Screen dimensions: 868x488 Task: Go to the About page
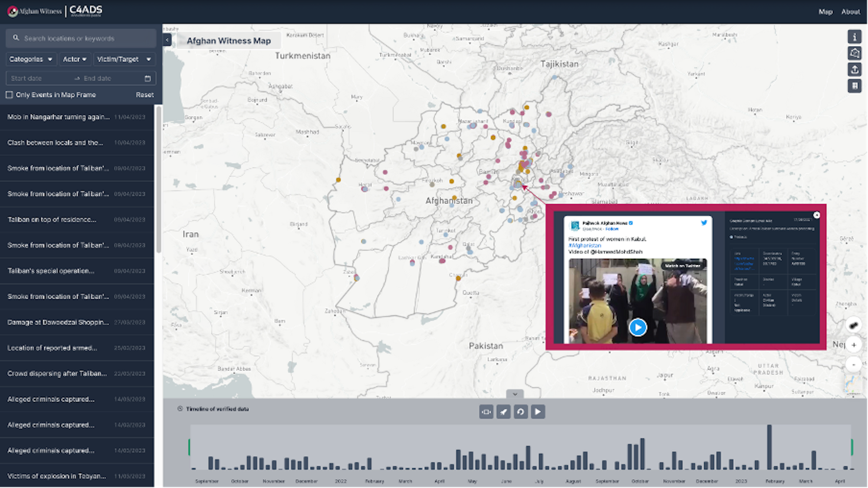click(850, 12)
